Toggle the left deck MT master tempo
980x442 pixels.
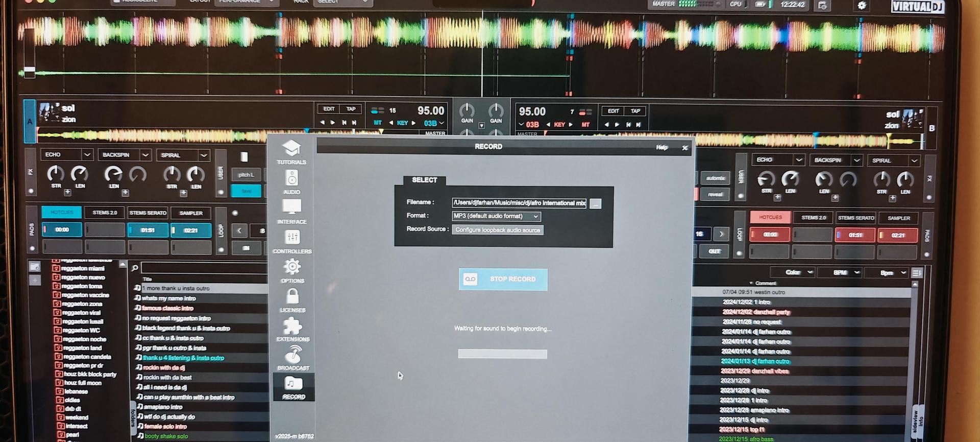point(377,123)
